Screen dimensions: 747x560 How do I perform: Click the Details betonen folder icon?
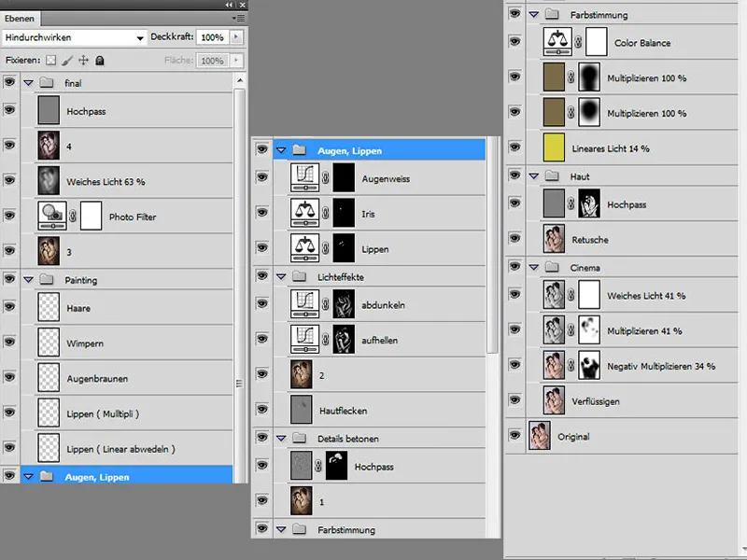[x=299, y=438]
